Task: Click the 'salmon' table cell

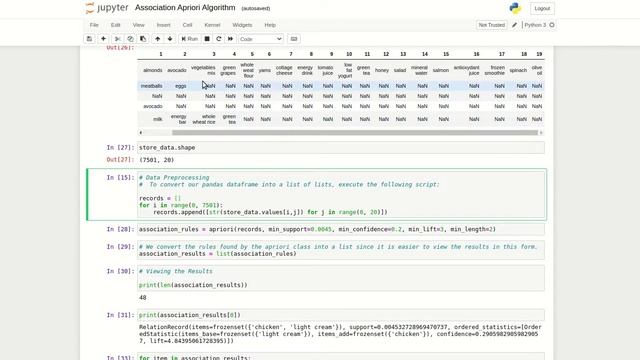Action: (x=440, y=70)
